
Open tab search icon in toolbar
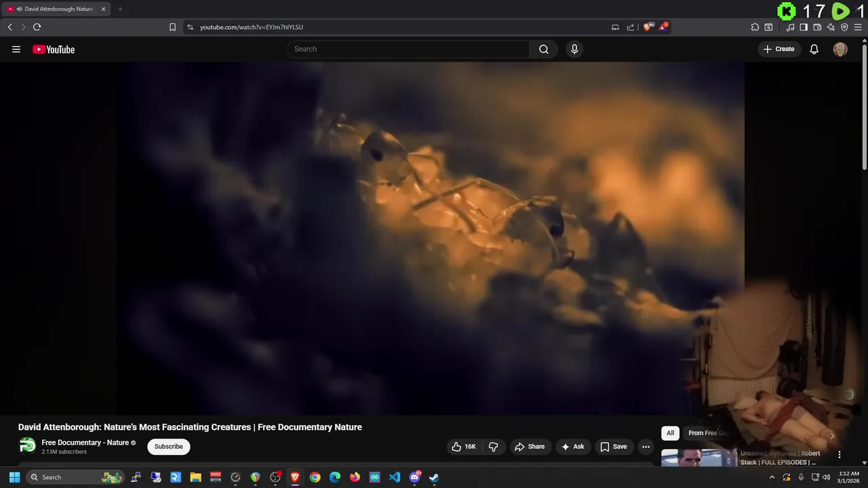click(x=768, y=27)
